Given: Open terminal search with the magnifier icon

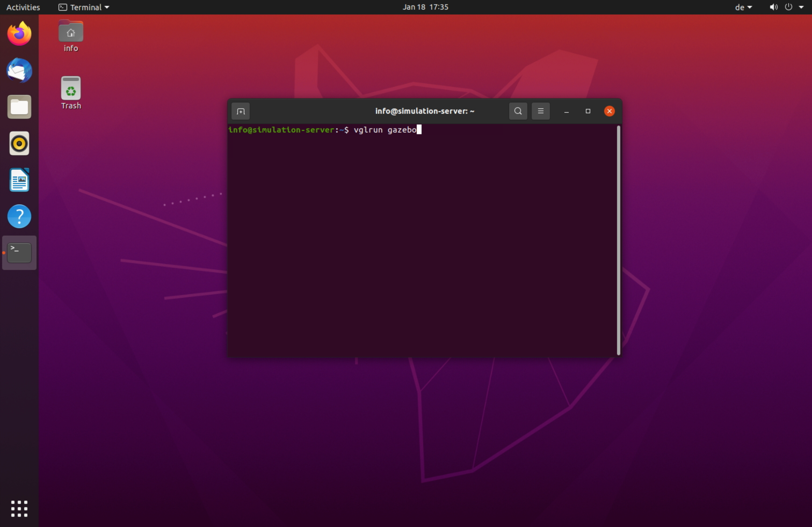Looking at the screenshot, I should tap(518, 111).
